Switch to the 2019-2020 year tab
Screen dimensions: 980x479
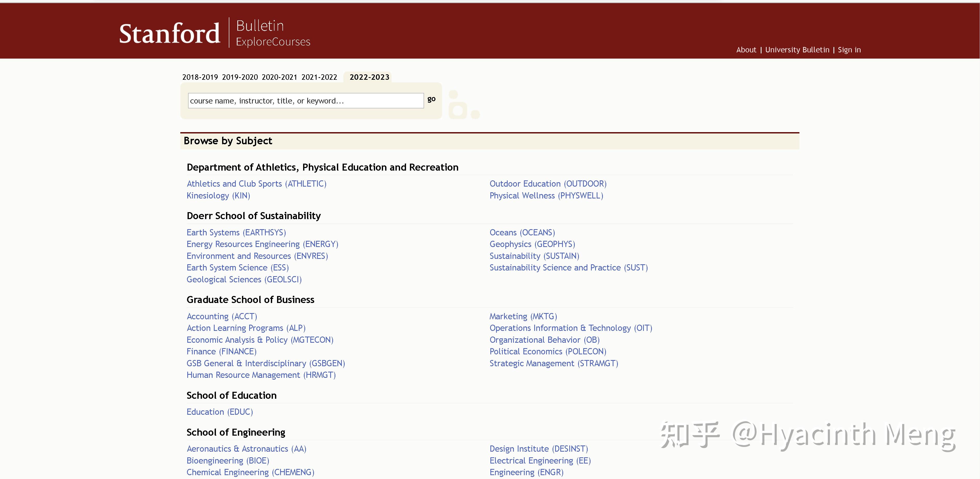pos(240,77)
